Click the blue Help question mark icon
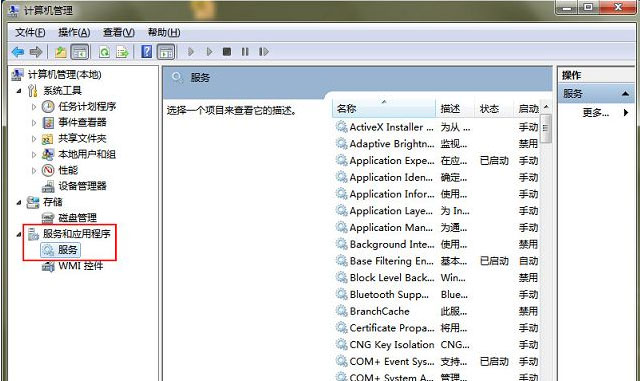640x381 pixels. click(147, 52)
